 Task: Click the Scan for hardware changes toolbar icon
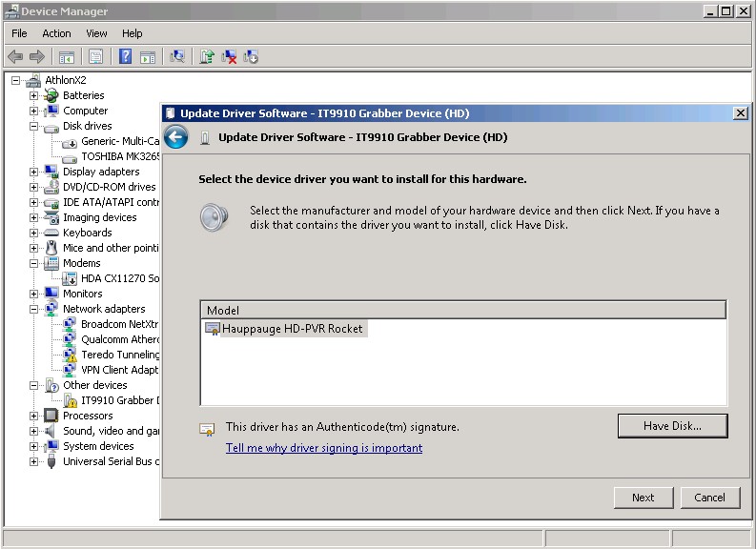point(177,57)
